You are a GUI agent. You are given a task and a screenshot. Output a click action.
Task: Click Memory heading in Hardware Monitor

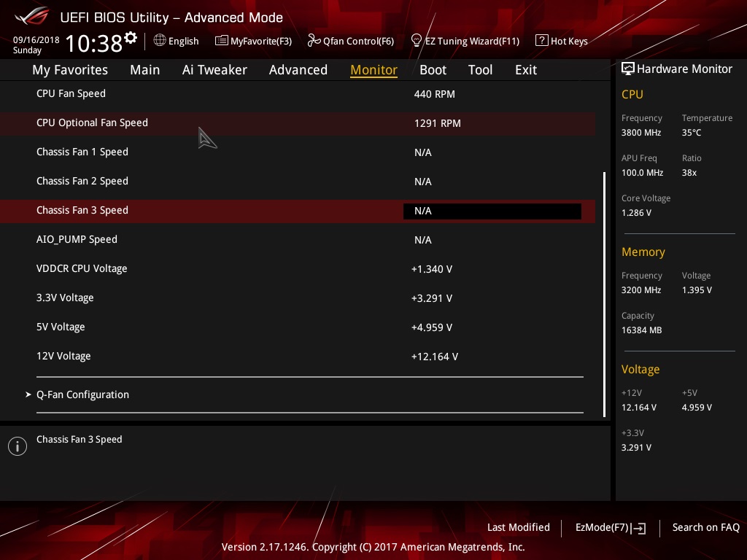click(x=643, y=252)
